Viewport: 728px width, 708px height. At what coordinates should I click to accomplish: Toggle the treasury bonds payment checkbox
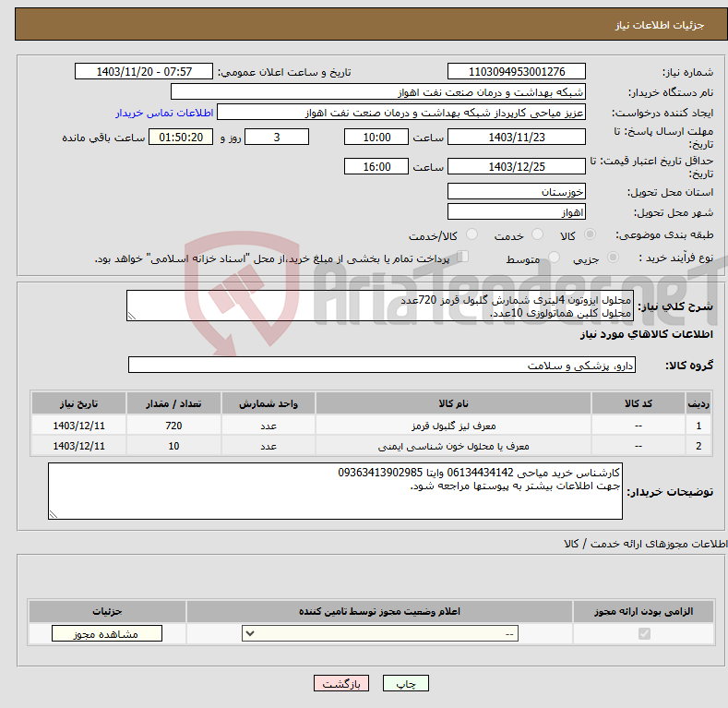pos(463,256)
